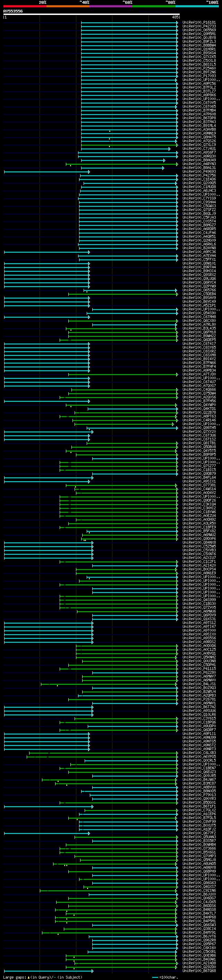Image resolution: width=222 pixels, height=980 pixels.
Task: Select hit label UniRef100_B7FM84
Action: (199, 110)
